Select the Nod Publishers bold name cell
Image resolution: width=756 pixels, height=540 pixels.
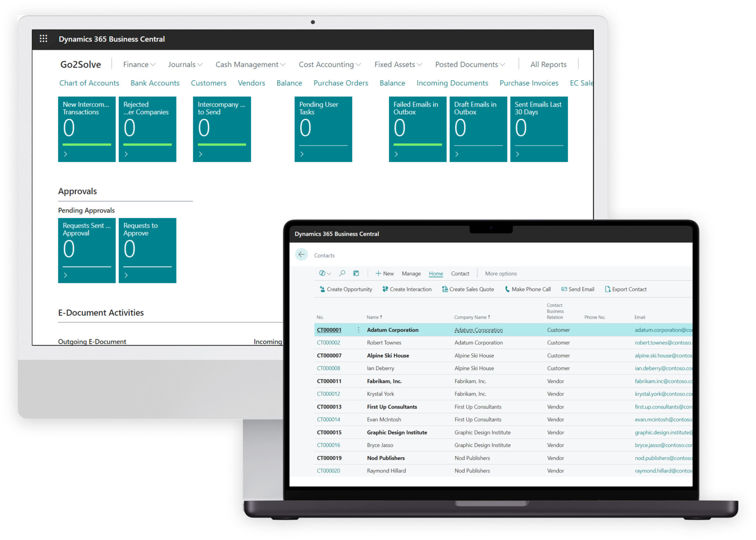(385, 458)
